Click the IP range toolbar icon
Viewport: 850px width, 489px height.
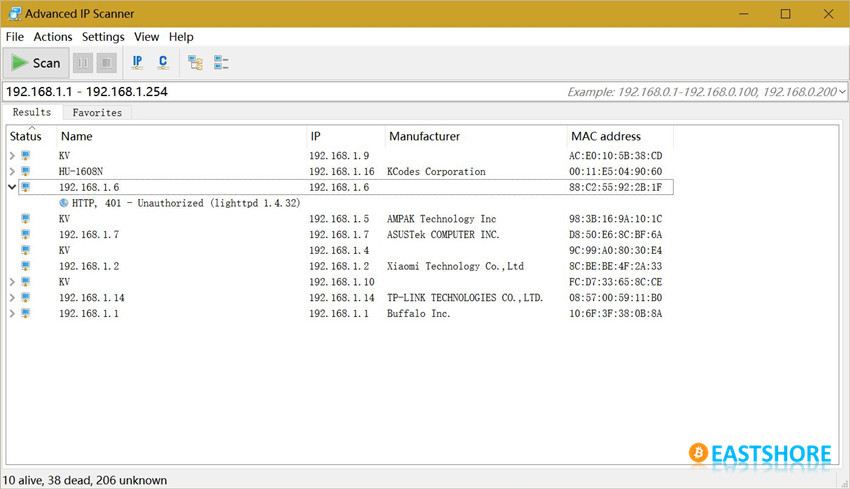pos(138,63)
